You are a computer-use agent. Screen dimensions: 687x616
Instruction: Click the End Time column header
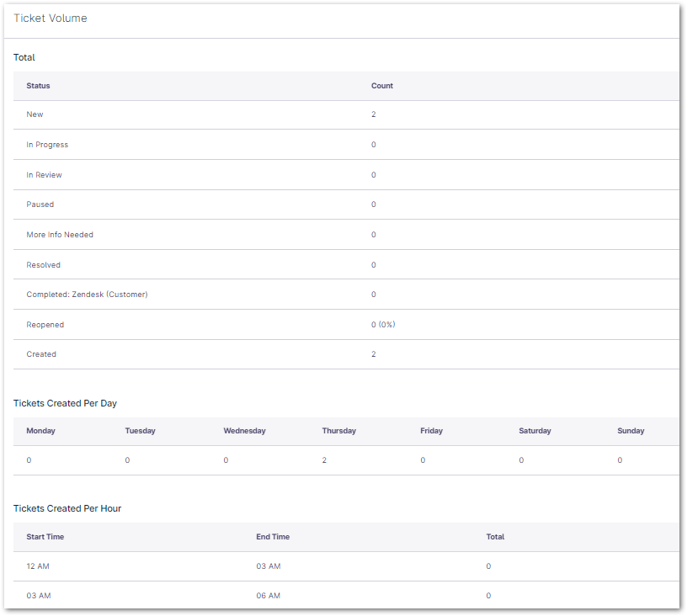(273, 537)
